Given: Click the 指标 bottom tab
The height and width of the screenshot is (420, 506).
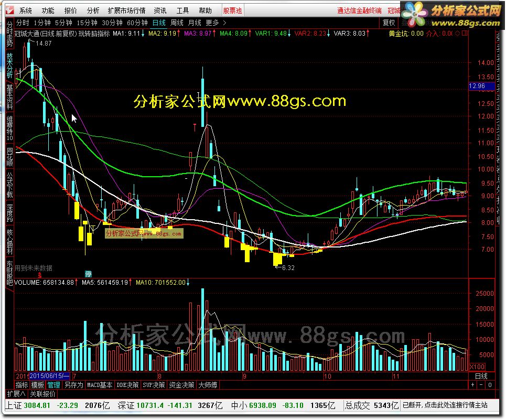Looking at the screenshot, I should coord(21,385).
